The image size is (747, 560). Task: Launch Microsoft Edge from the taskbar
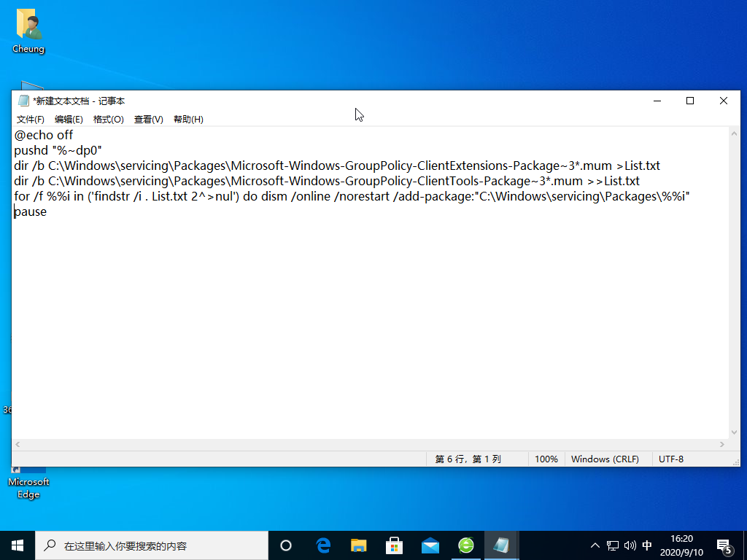(x=323, y=545)
